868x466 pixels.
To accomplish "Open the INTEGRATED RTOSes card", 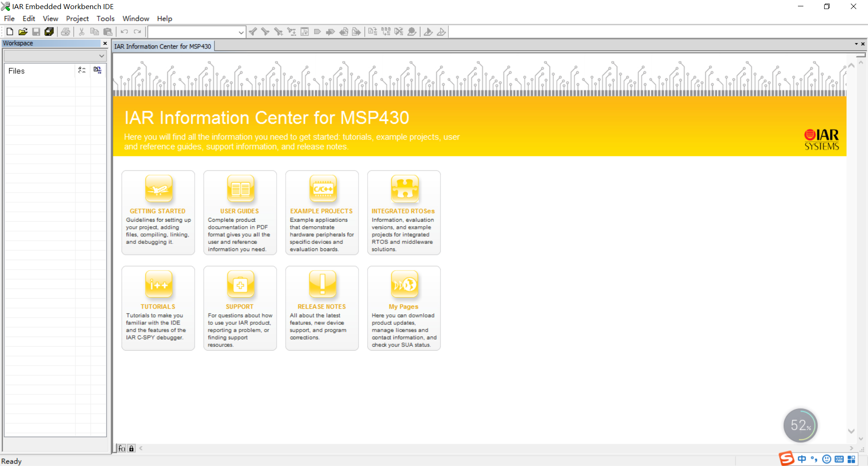I will point(404,212).
